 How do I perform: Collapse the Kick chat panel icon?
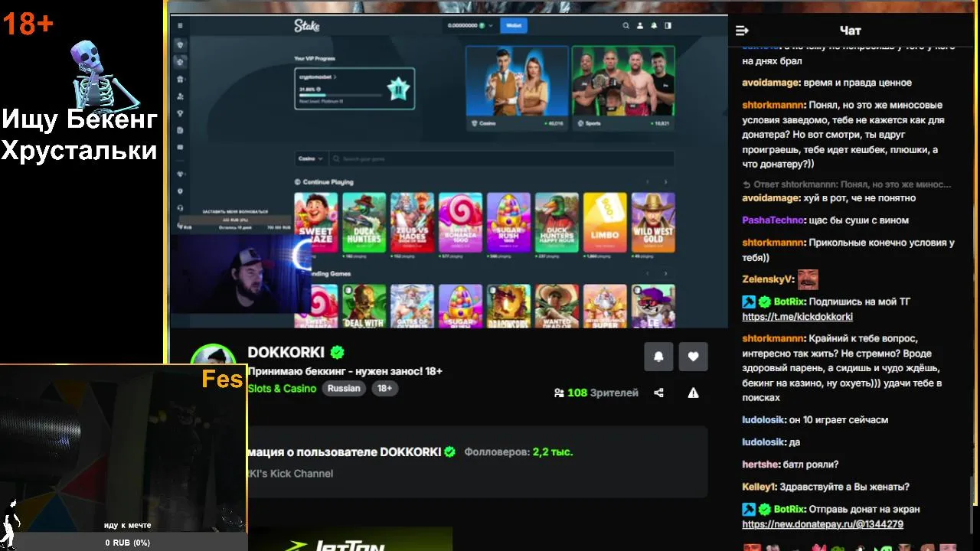tap(742, 31)
